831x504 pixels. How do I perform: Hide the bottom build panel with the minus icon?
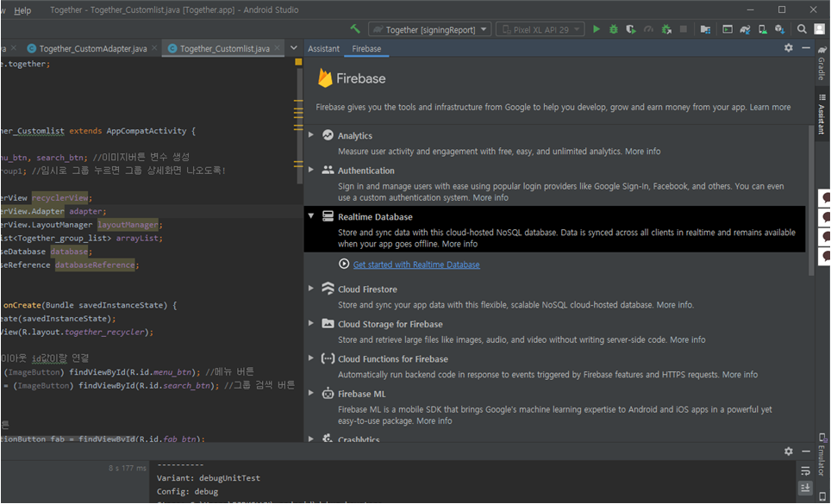click(x=806, y=451)
